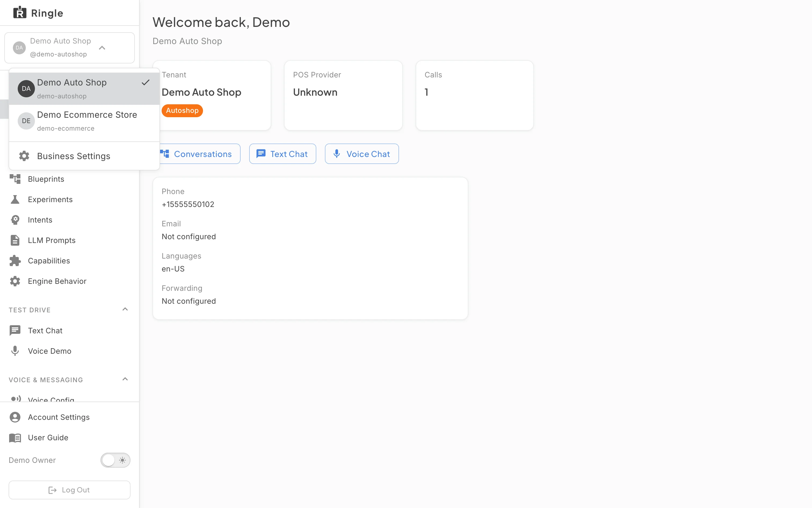Click the sidebar Text Chat message icon

(15, 331)
